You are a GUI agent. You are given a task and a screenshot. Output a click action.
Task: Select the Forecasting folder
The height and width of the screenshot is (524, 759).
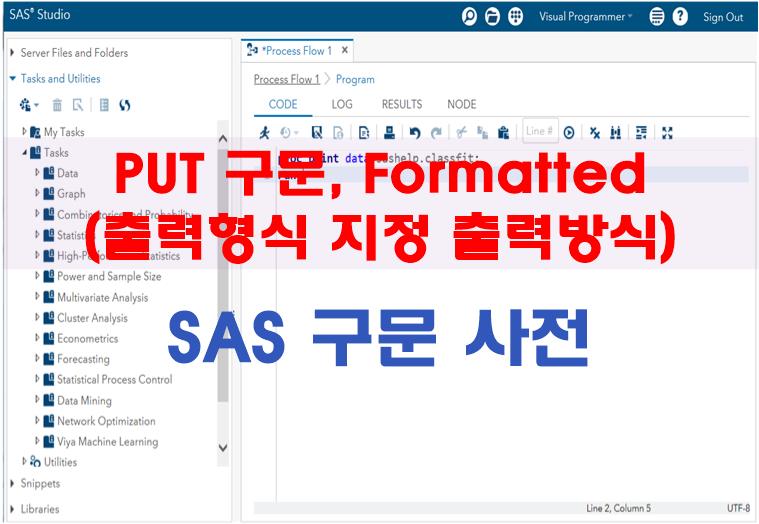tap(83, 359)
